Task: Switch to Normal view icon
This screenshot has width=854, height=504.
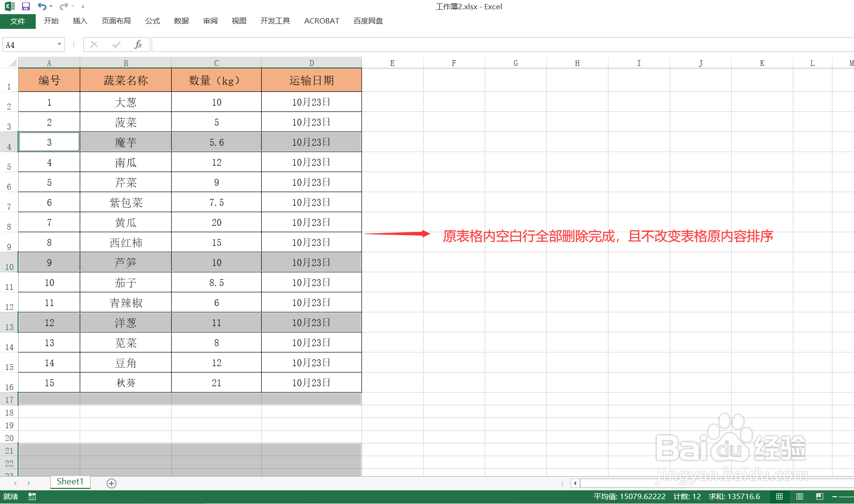Action: (779, 497)
